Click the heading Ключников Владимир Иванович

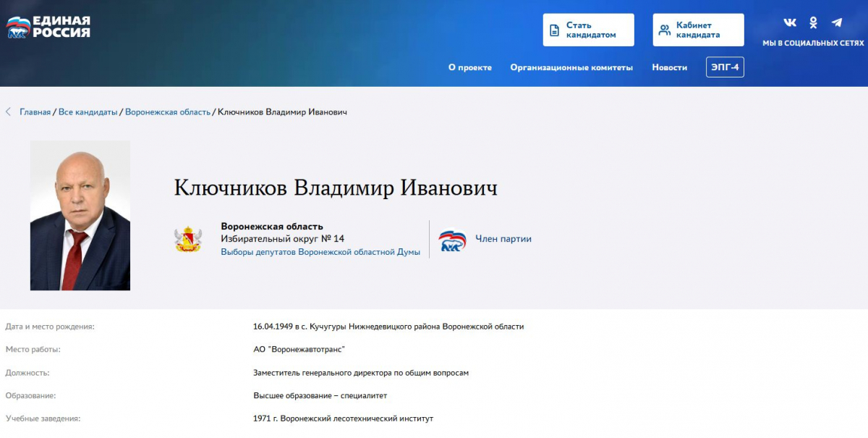click(336, 188)
